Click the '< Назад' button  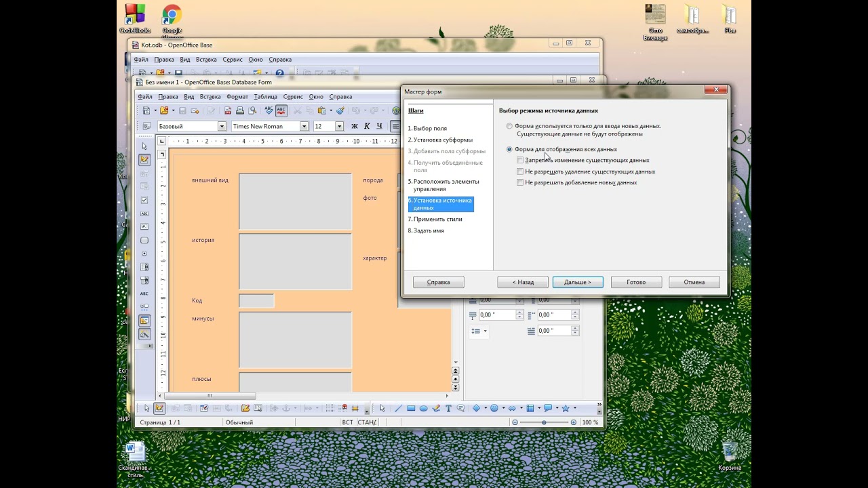pyautogui.click(x=522, y=282)
